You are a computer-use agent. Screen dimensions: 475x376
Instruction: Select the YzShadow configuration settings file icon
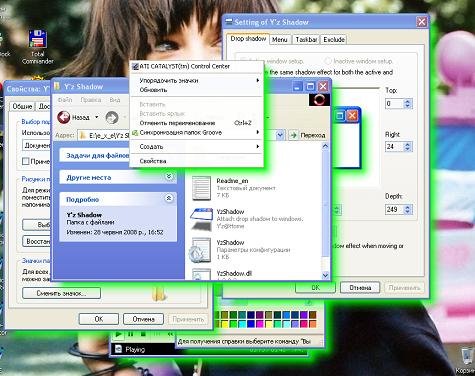pyautogui.click(x=200, y=250)
